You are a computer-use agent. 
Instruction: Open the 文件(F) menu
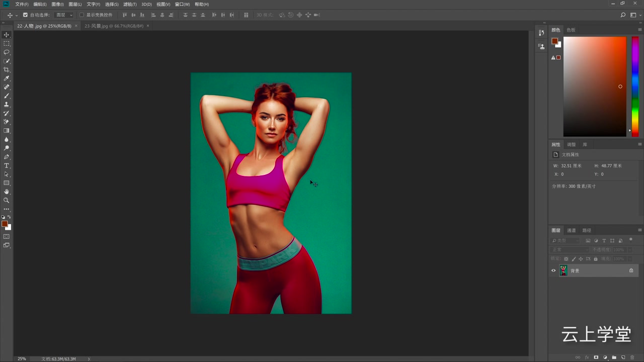tap(22, 4)
